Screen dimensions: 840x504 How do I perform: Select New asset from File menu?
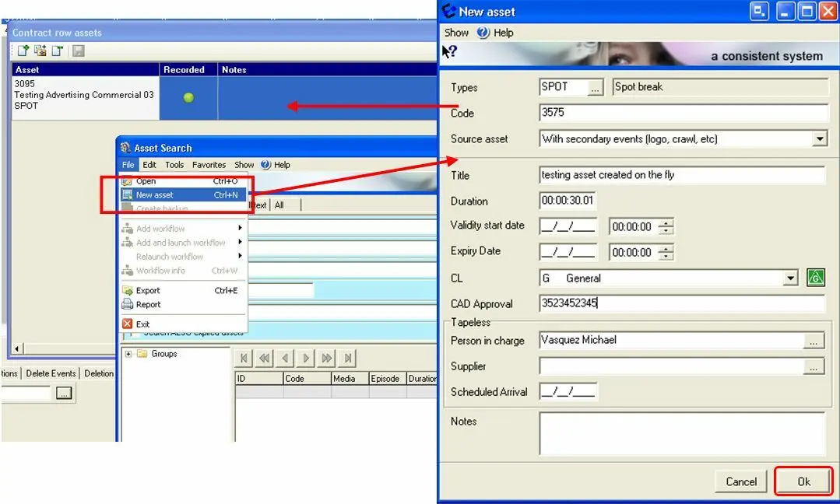154,195
